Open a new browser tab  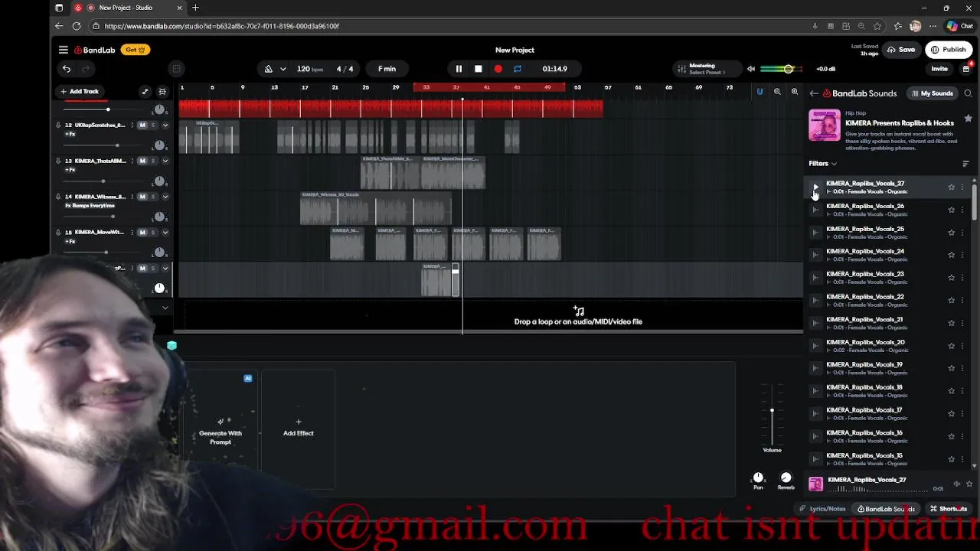[195, 8]
